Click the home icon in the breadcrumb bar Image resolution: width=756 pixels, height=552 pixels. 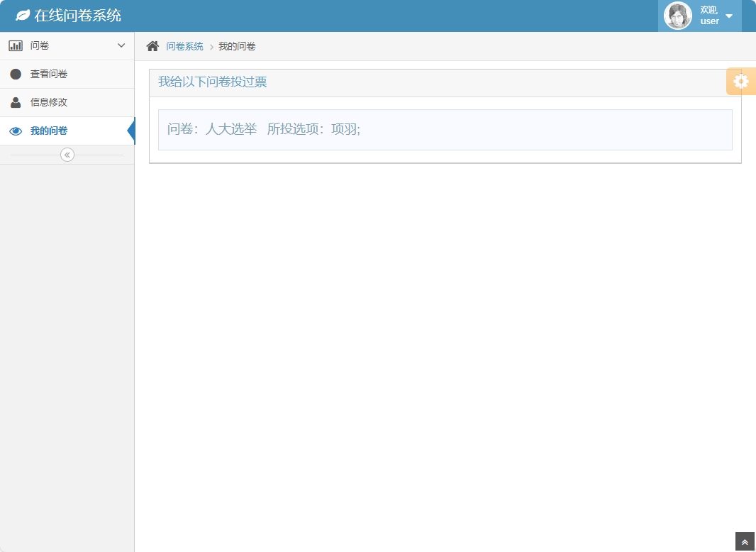coord(152,45)
